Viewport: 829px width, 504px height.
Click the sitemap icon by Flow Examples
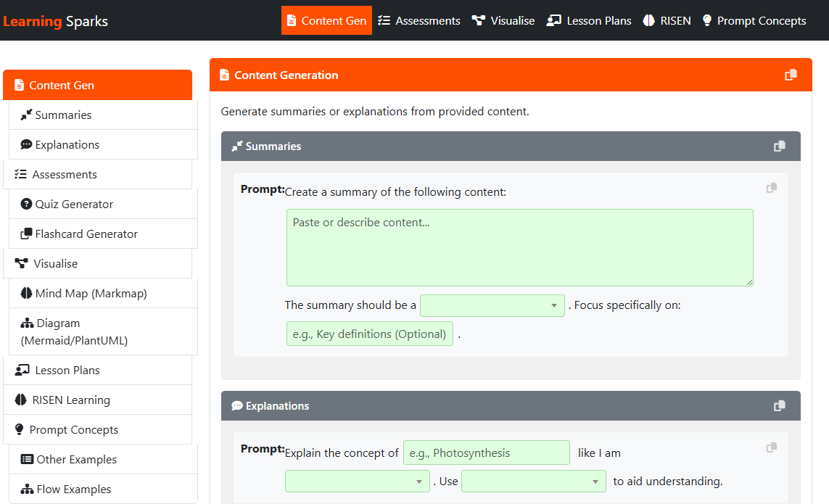[27, 489]
